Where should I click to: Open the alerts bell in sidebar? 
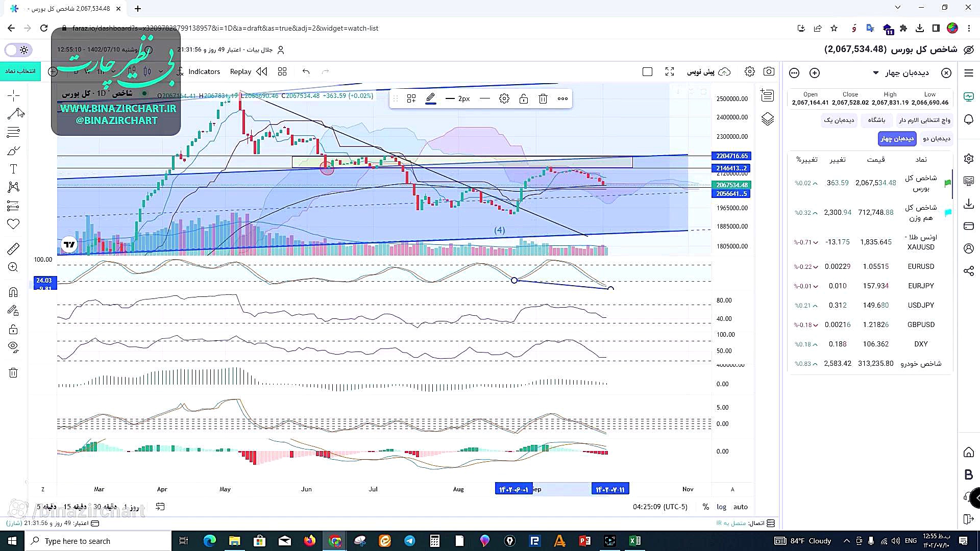point(969,119)
